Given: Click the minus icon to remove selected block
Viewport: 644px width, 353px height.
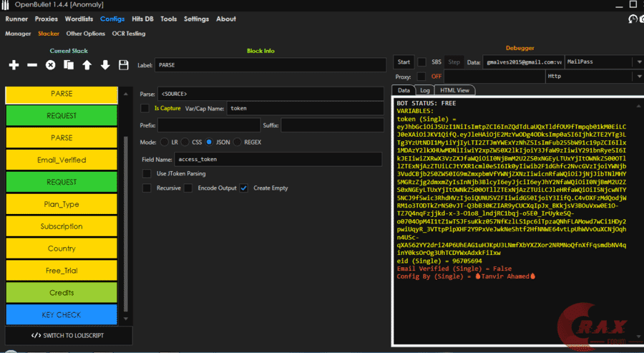Looking at the screenshot, I should (x=32, y=65).
